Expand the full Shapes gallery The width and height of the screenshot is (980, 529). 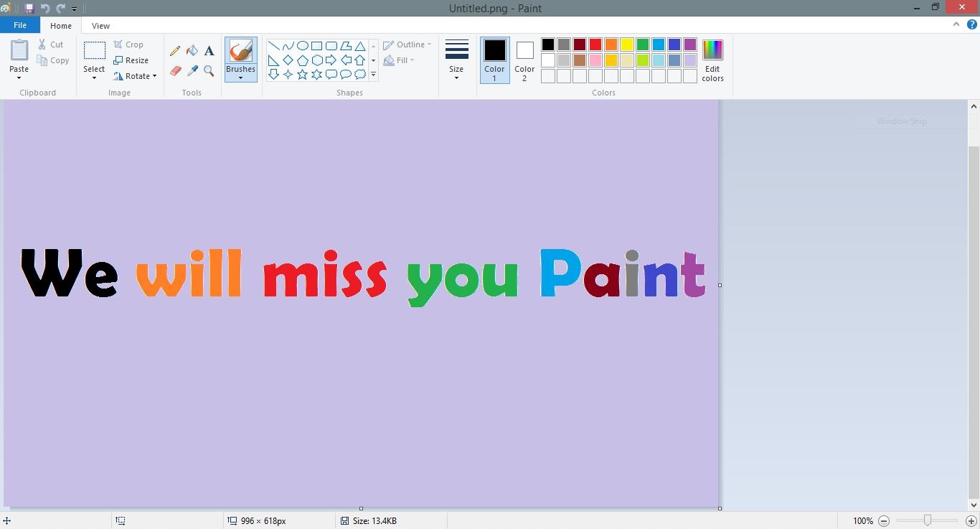coord(373,75)
